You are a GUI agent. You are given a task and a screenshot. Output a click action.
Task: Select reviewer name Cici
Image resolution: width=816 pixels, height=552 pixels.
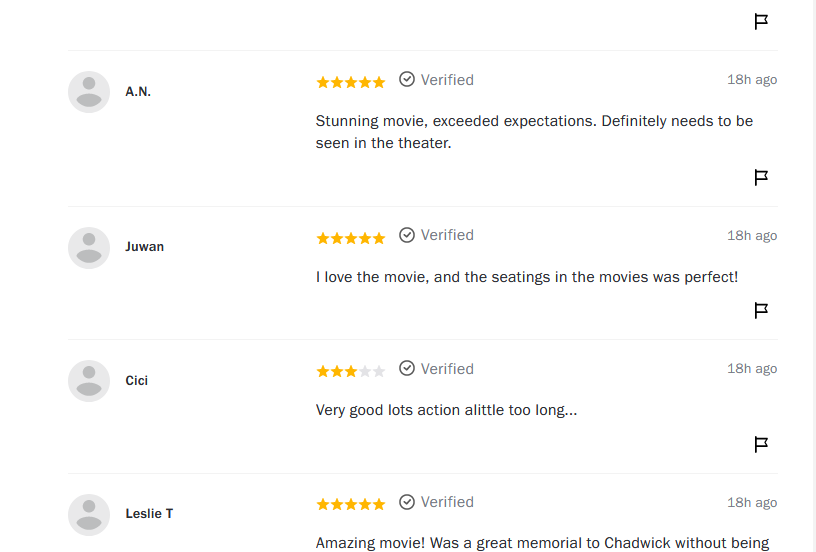pyautogui.click(x=137, y=381)
